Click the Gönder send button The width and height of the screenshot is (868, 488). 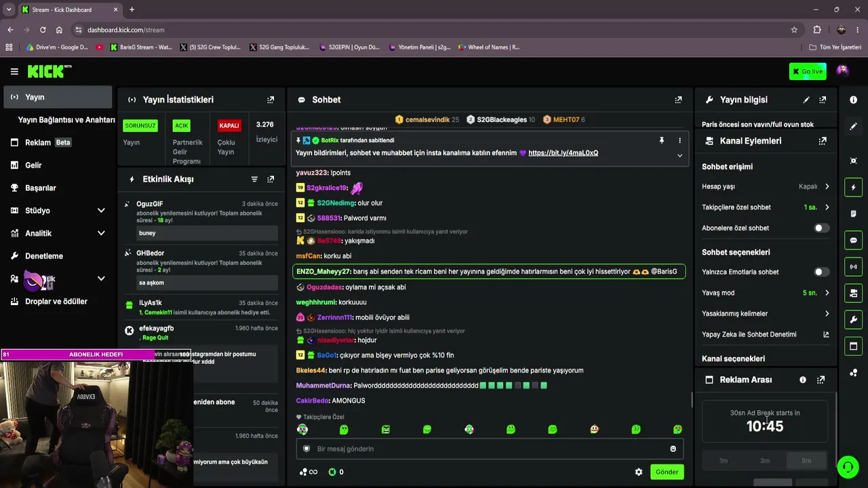click(667, 472)
